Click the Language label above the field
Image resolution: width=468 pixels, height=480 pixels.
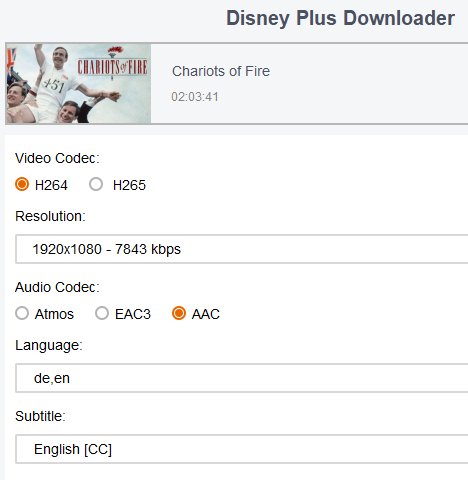pos(49,345)
